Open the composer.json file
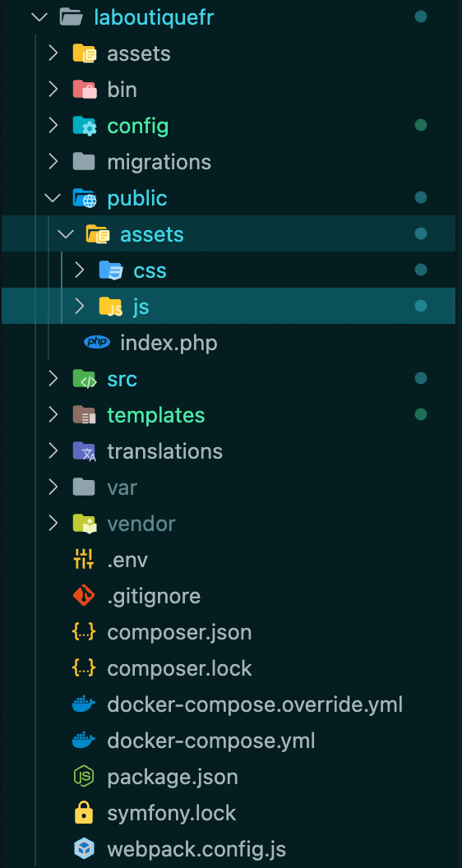The image size is (462, 868). tap(179, 633)
